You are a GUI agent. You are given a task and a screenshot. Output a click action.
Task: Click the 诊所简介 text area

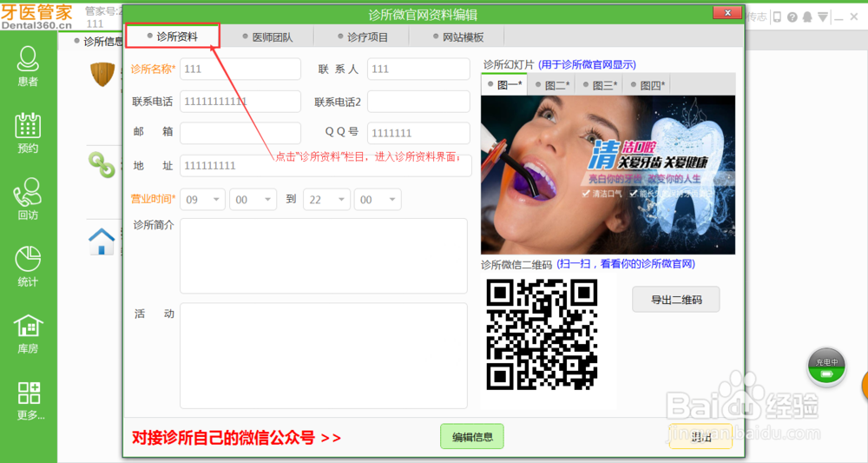[324, 256]
